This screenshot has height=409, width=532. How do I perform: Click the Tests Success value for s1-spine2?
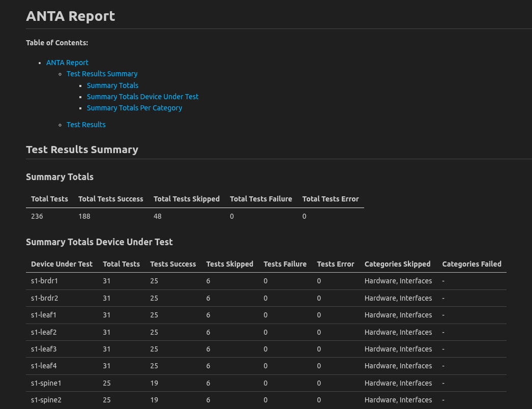pyautogui.click(x=154, y=400)
